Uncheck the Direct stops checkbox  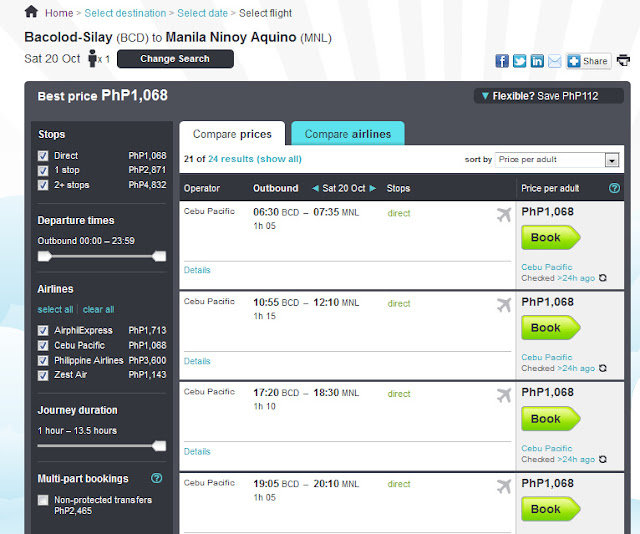point(43,156)
